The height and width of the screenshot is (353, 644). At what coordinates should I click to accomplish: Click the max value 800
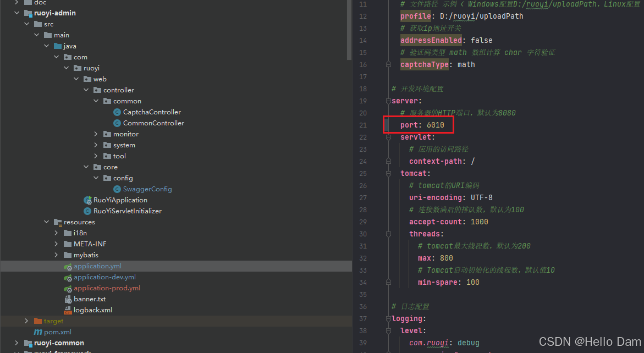pyautogui.click(x=447, y=258)
